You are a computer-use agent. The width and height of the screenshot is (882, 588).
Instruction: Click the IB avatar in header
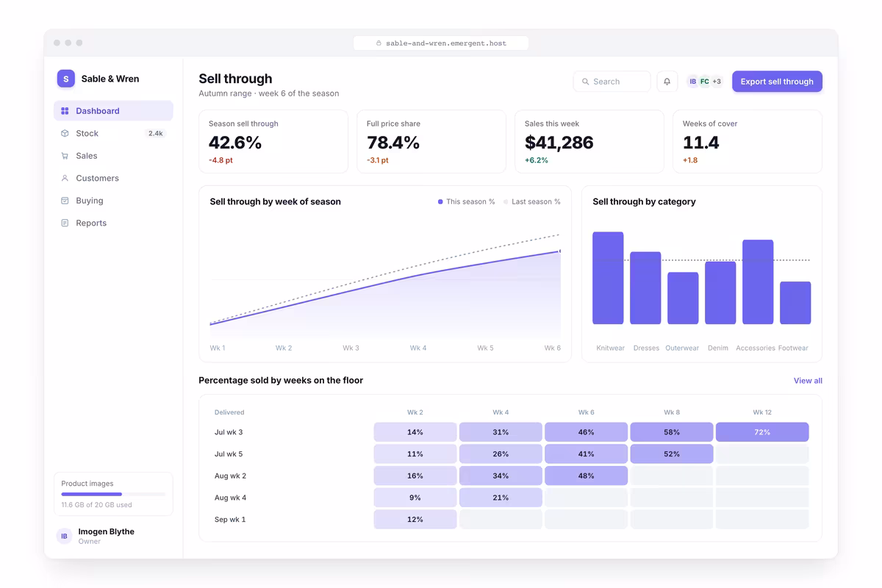tap(693, 82)
